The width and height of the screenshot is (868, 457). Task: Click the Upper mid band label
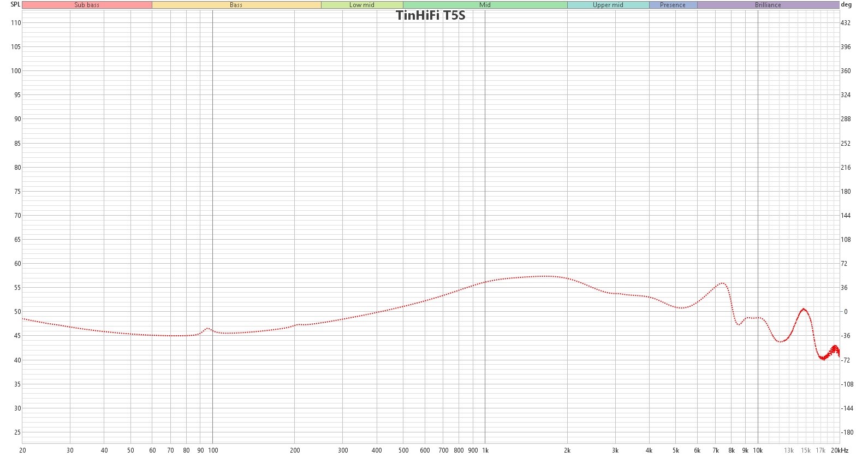click(x=608, y=5)
